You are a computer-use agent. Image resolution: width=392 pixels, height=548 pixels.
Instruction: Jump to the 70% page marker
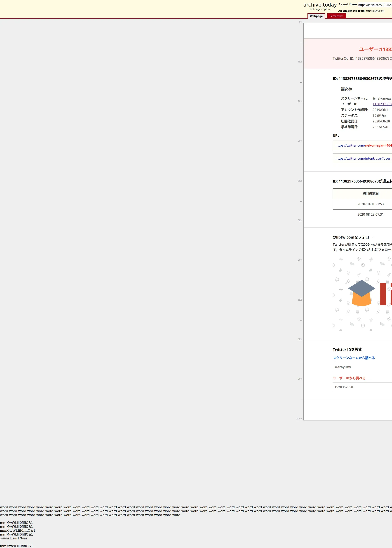[x=300, y=299]
